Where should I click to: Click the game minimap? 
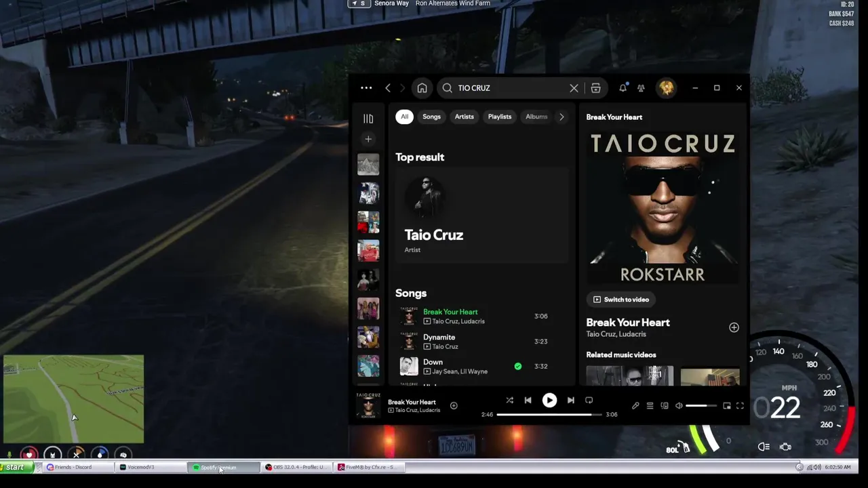click(73, 399)
